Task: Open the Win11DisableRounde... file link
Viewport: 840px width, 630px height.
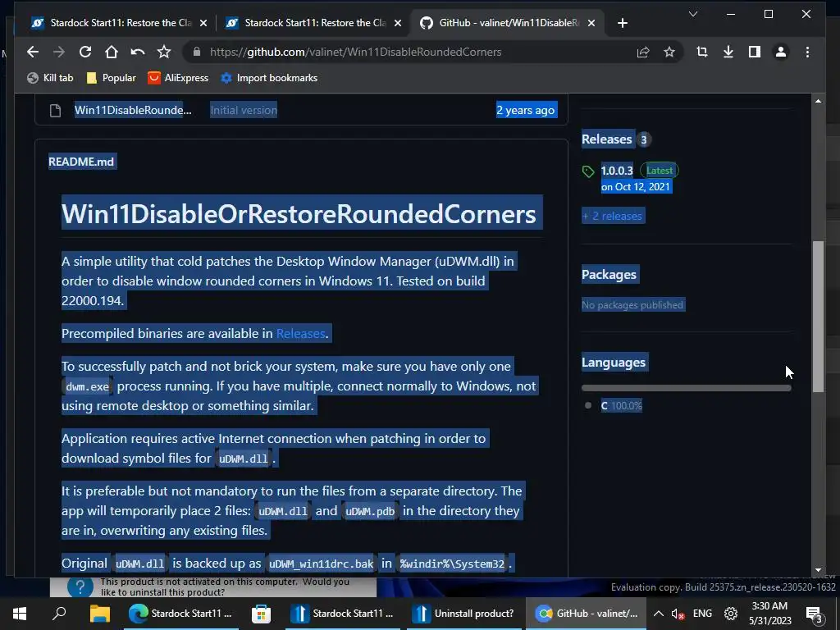Action: (x=133, y=111)
